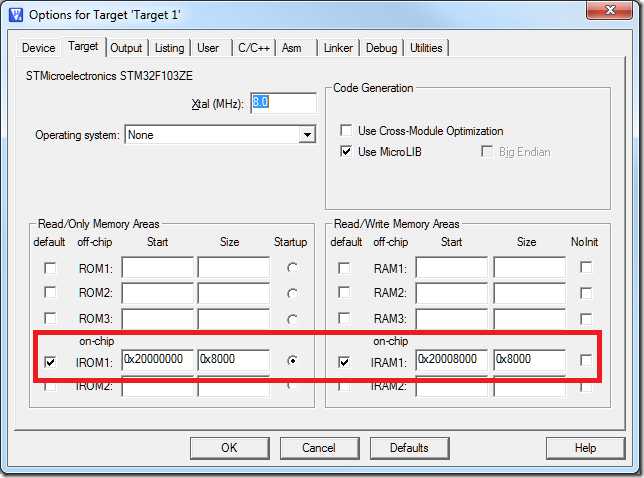
Task: Select the ROM3 Startup radio button
Action: (x=292, y=319)
